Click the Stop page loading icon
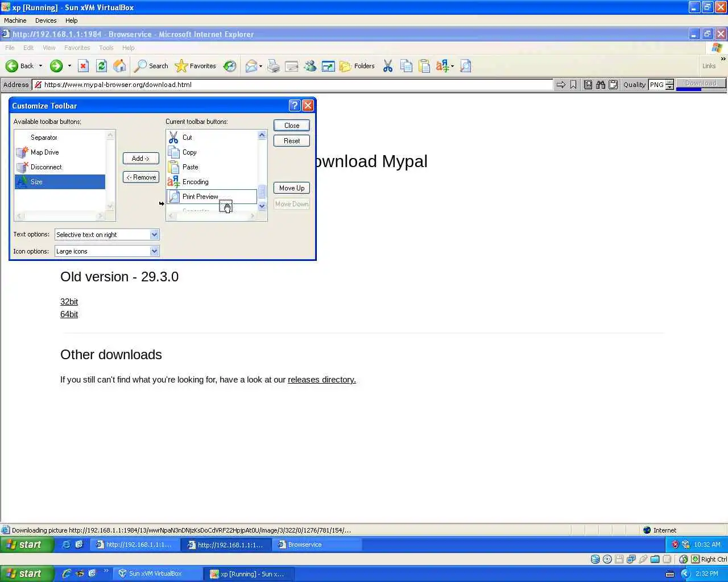The height and width of the screenshot is (582, 728). 83,66
